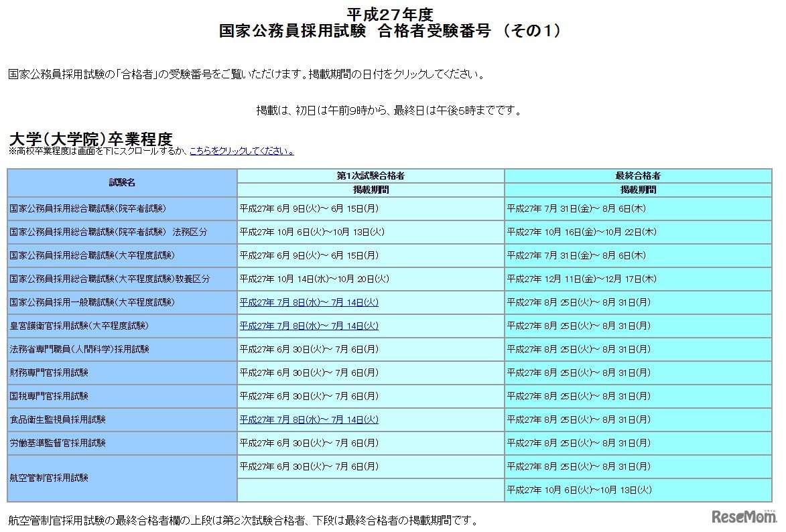Click the 12月11日～12月17日 date cell
This screenshot has height=532, width=786.
tap(584, 279)
